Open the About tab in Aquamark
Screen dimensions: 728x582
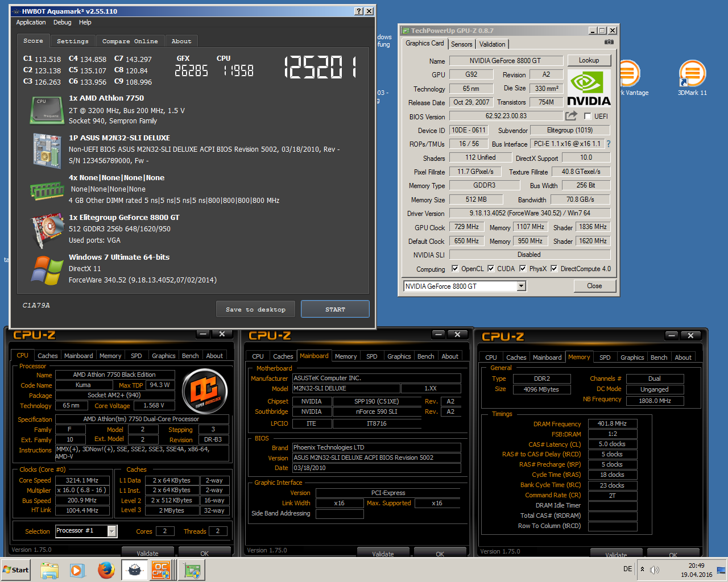181,41
